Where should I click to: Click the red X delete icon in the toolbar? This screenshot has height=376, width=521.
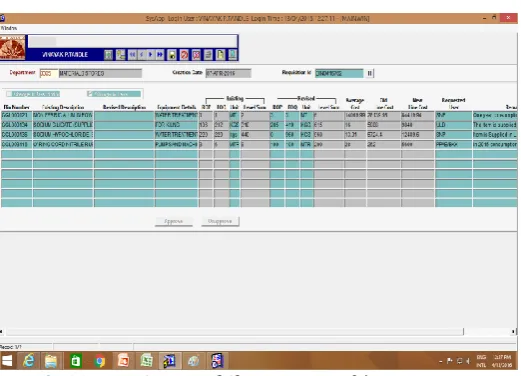[x=196, y=55]
